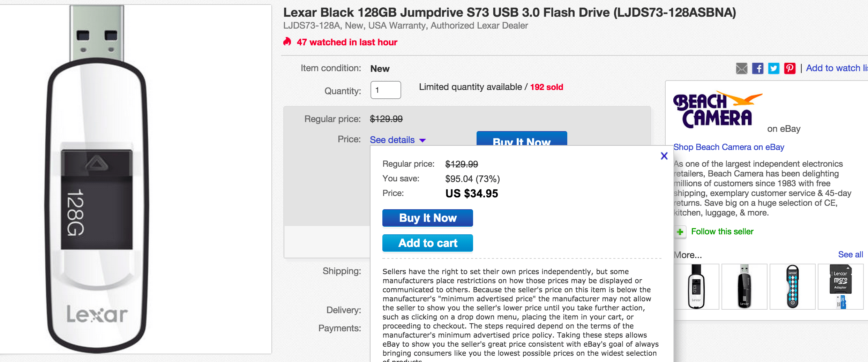Add the flash drive to cart
The height and width of the screenshot is (362, 868).
pos(427,243)
